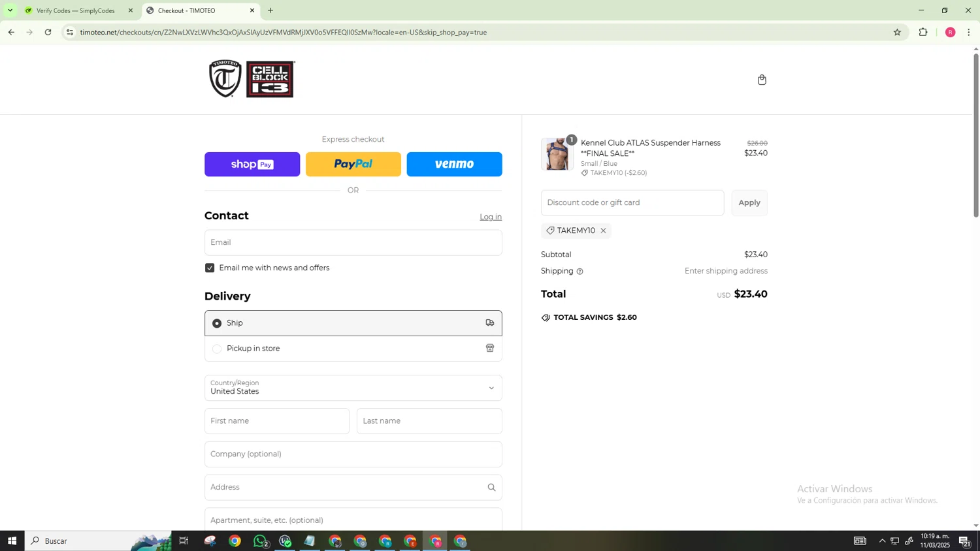
Task: Open the tab search dropdown arrow
Action: coord(10,10)
